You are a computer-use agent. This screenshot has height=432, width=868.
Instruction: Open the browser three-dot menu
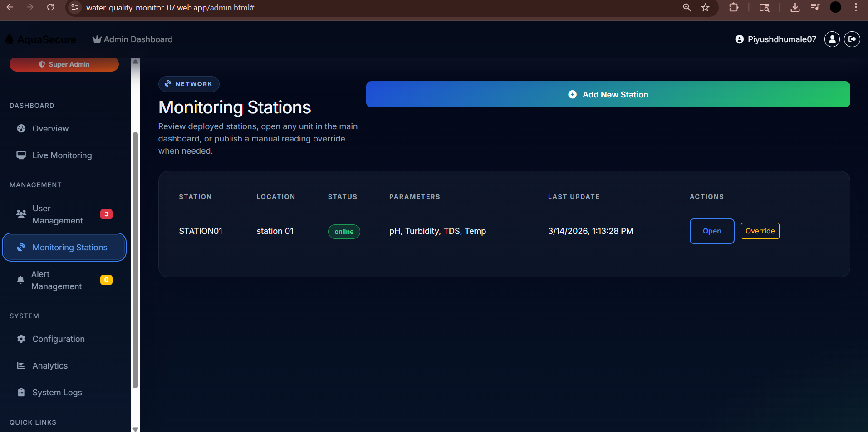point(856,7)
